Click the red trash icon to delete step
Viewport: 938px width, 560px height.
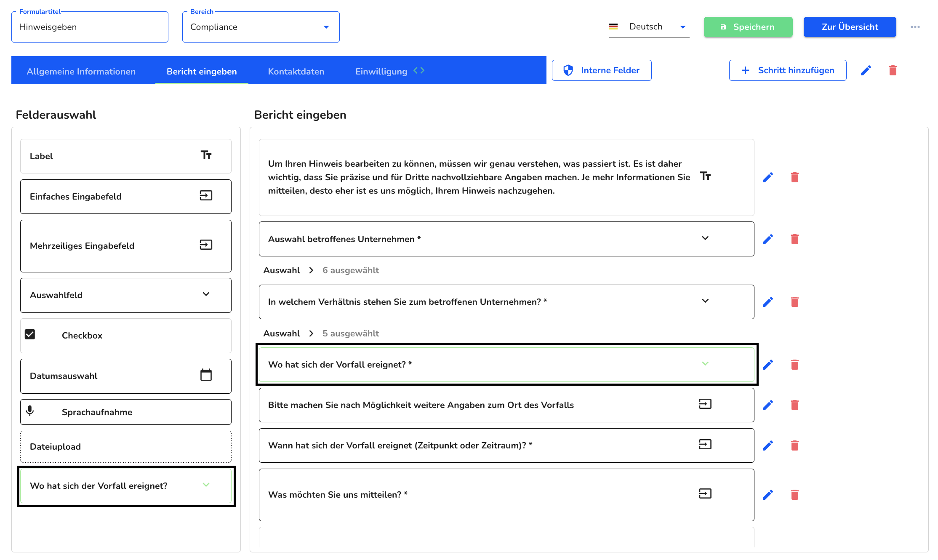pyautogui.click(x=893, y=70)
